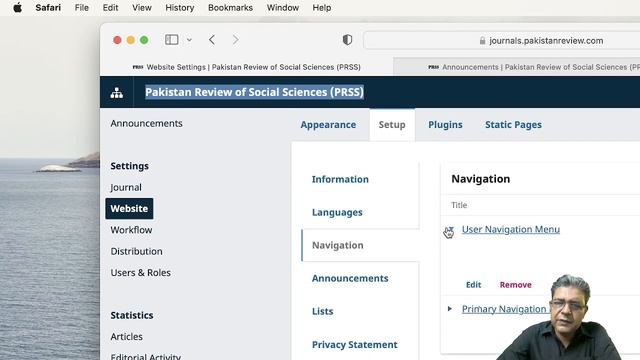The height and width of the screenshot is (360, 640).
Task: Open Articles statistics in the sidebar
Action: (x=127, y=336)
